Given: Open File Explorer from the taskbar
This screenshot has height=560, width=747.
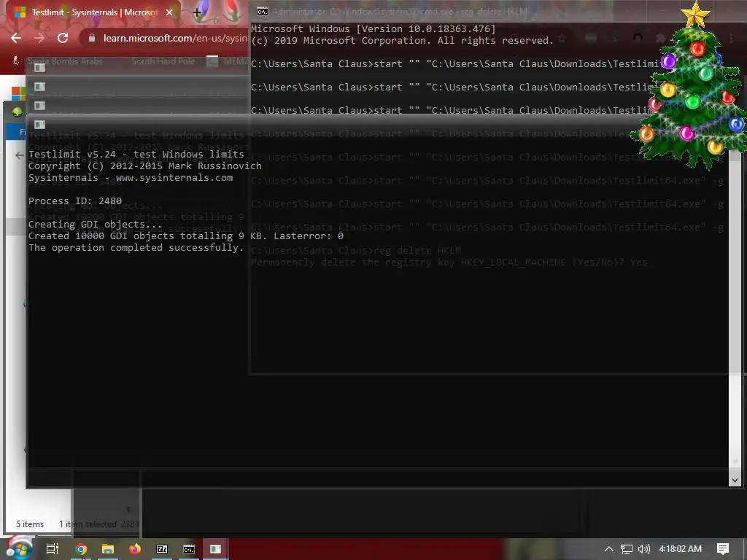Looking at the screenshot, I should tap(108, 549).
